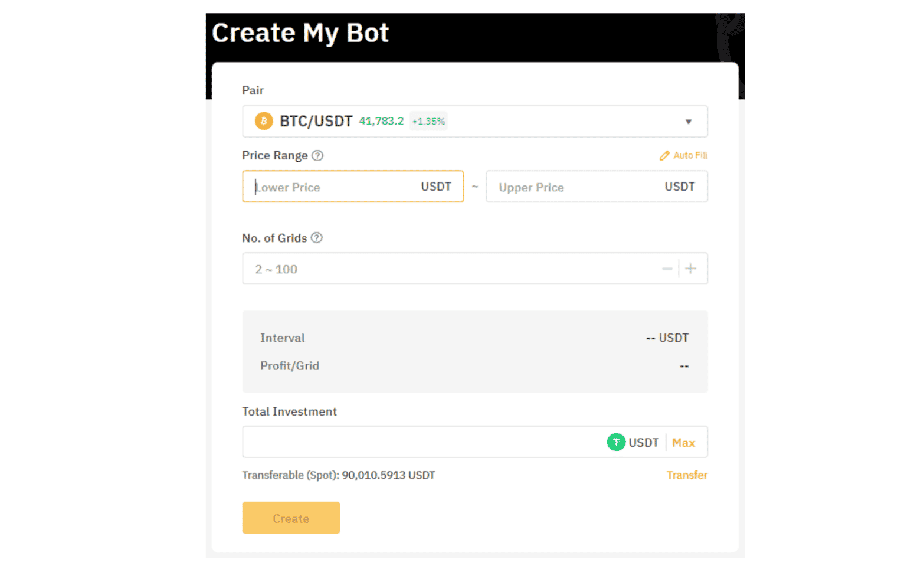Click the Create button
The width and height of the screenshot is (924, 569).
[291, 518]
